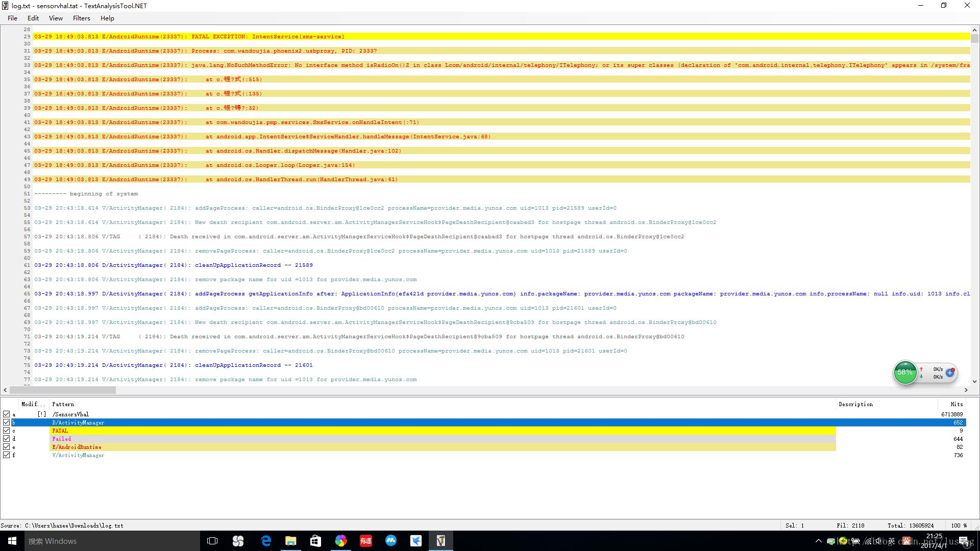Uncheck the V/ActivityManager filter checkbox
The image size is (980, 551).
tap(7, 455)
